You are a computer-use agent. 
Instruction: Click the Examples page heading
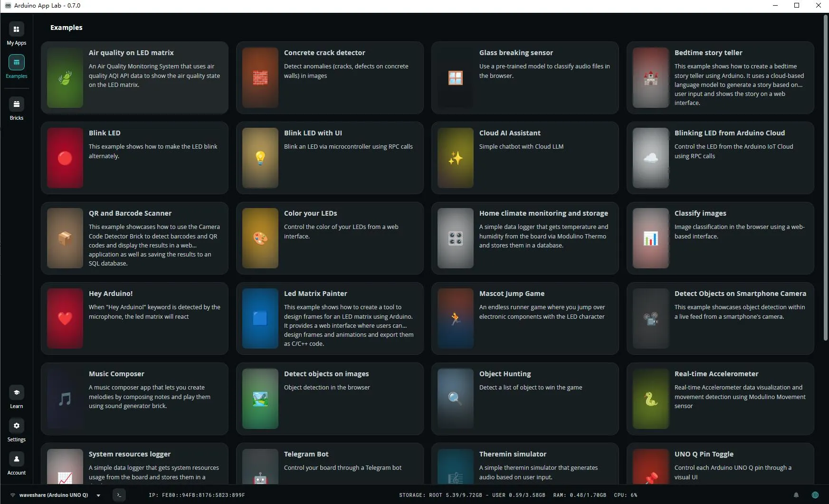(67, 28)
